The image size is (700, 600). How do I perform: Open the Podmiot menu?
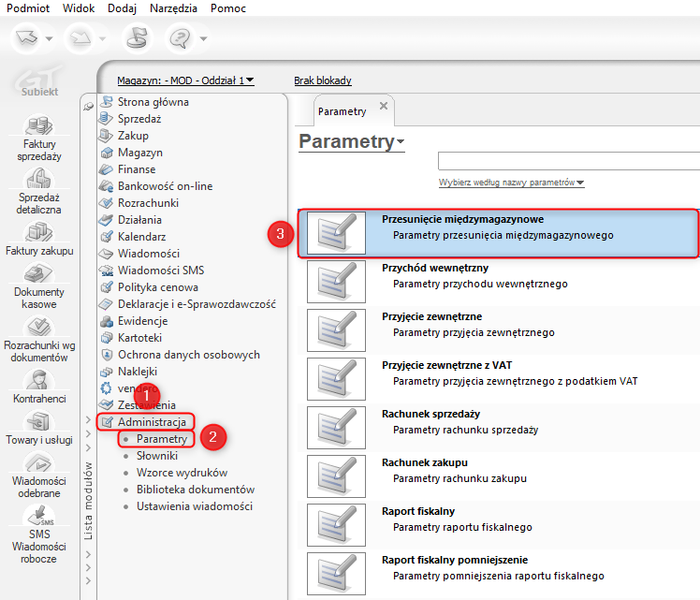click(x=28, y=8)
